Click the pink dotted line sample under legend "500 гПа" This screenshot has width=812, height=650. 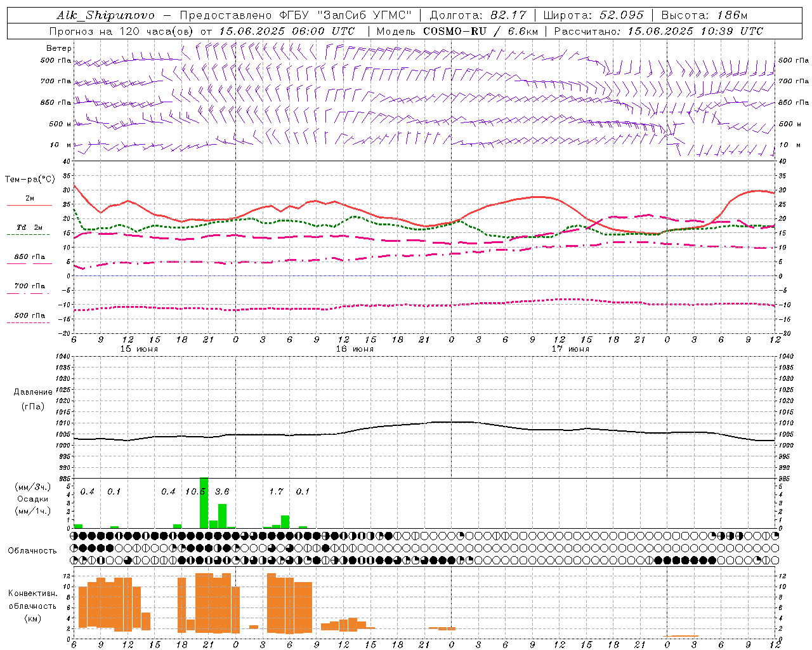point(28,322)
